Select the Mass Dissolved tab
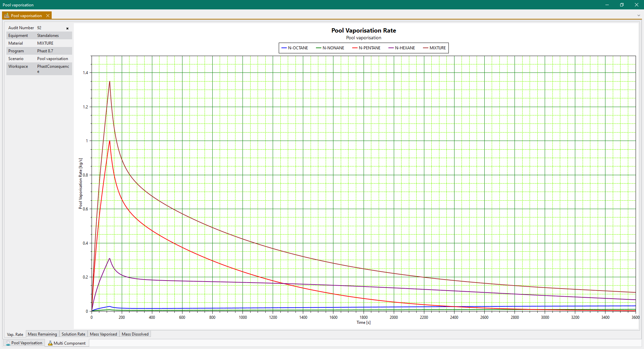This screenshot has width=644, height=349. tap(135, 334)
